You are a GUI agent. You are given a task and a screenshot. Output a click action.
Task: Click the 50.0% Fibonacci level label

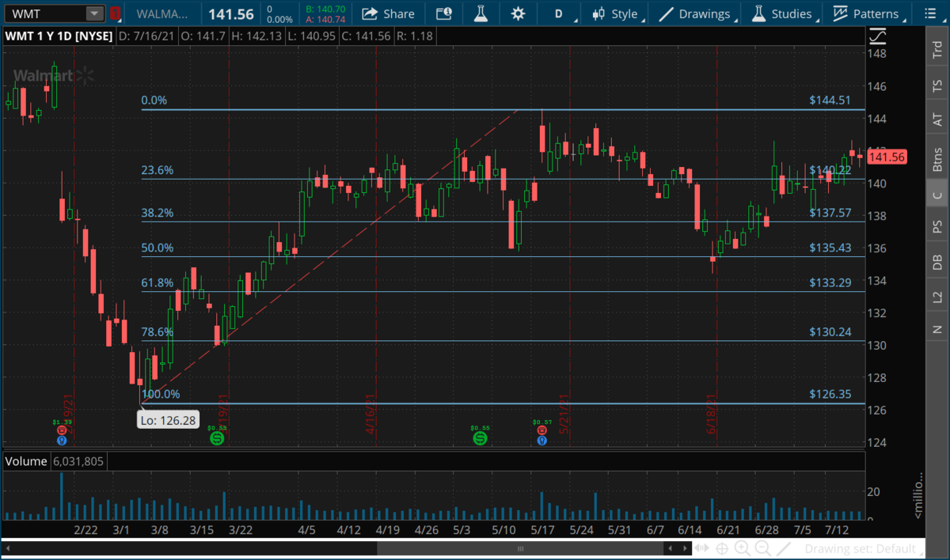(157, 248)
